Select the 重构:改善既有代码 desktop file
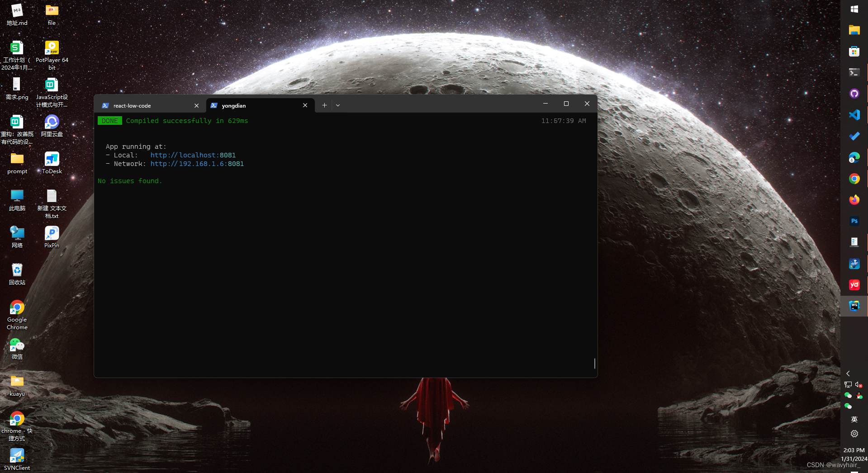Viewport: 868px width, 473px height. pos(17,129)
